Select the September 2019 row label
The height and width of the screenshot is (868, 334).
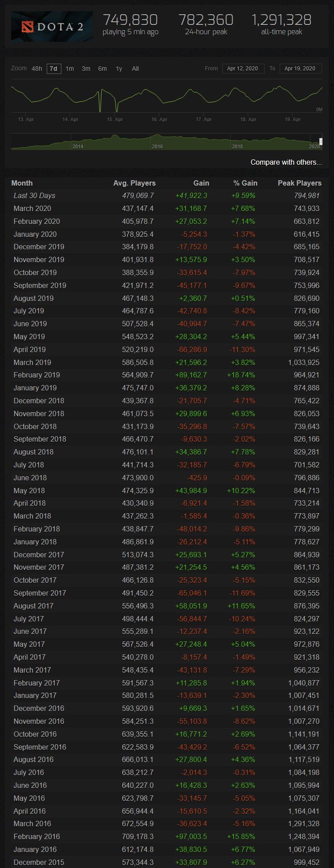pyautogui.click(x=40, y=285)
